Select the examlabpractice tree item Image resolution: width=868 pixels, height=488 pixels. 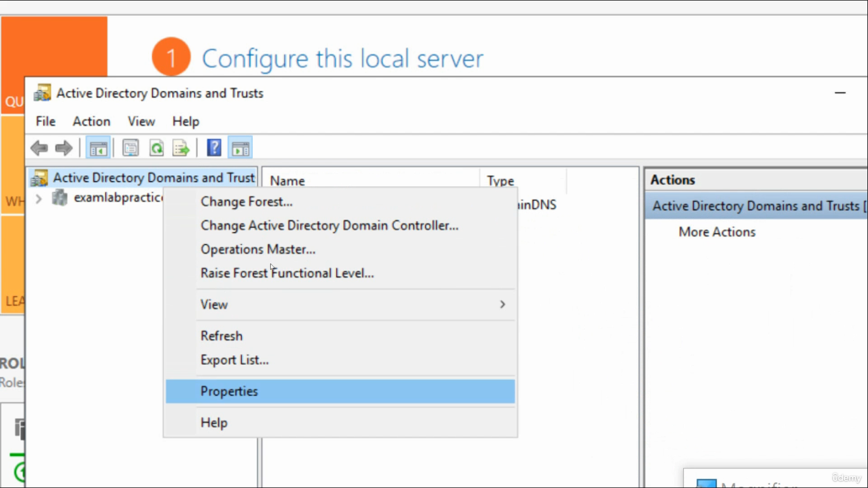pos(118,198)
